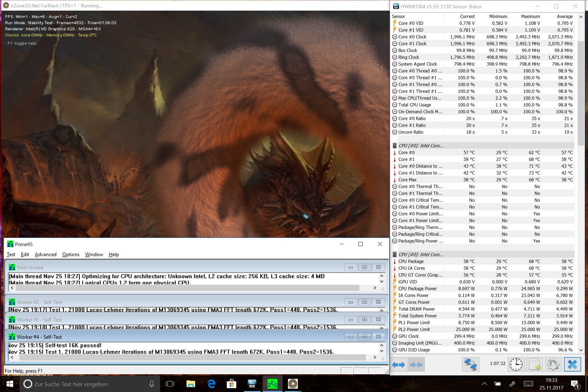Viewport: 588px width, 392px height.
Task: Close Worker #3 Self-Test window
Action: coord(378,319)
